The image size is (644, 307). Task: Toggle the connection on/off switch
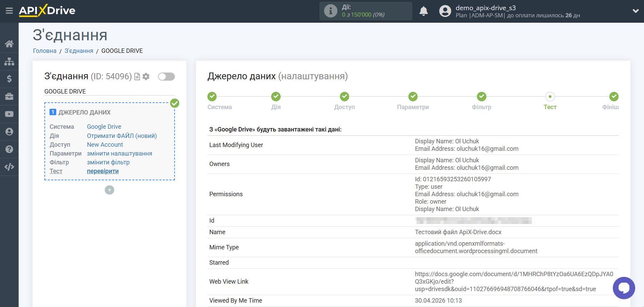166,77
